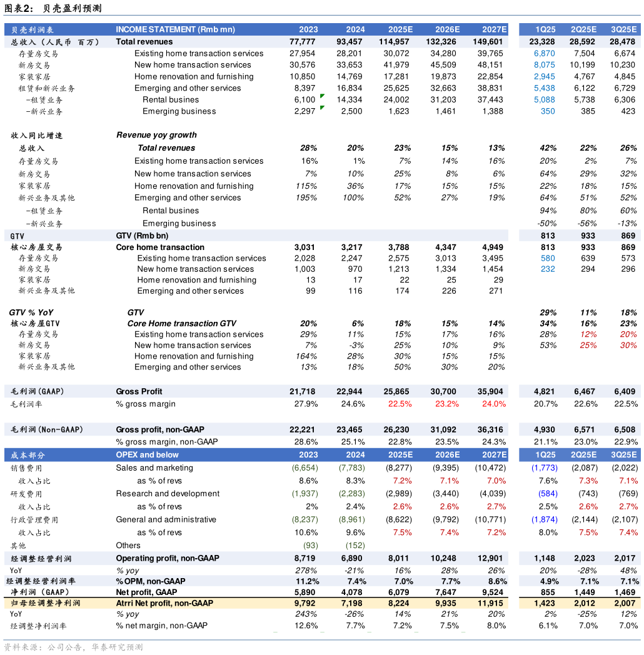The width and height of the screenshot is (644, 655).
Task: Click the upper green triangle cell marker
Action: pyautogui.click(x=322, y=96)
